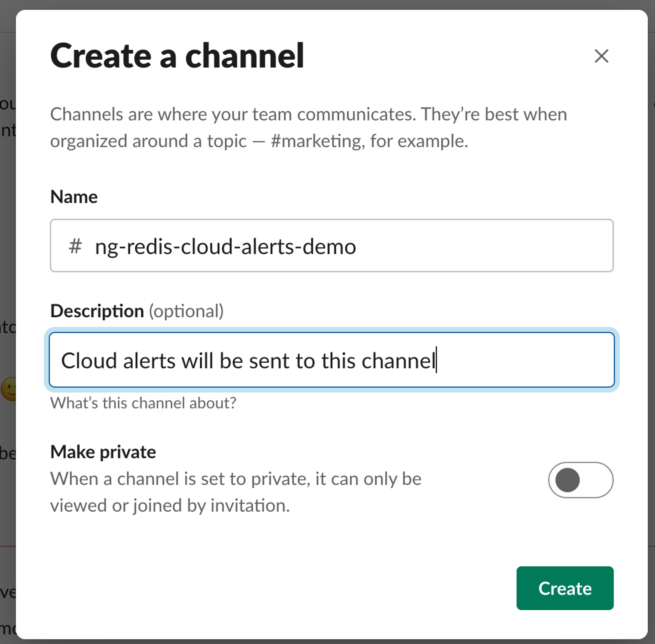655x644 pixels.
Task: Click the 'Create a channel' title
Action: click(x=177, y=56)
